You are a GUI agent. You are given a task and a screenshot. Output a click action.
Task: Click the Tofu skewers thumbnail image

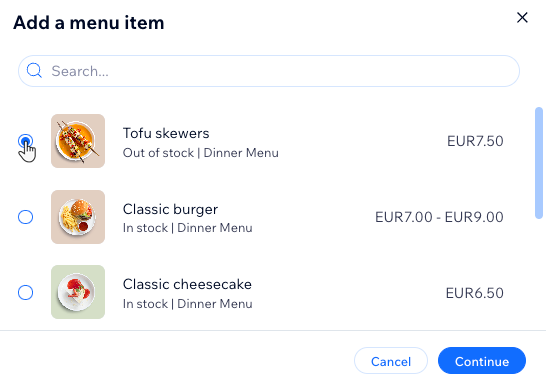click(78, 141)
